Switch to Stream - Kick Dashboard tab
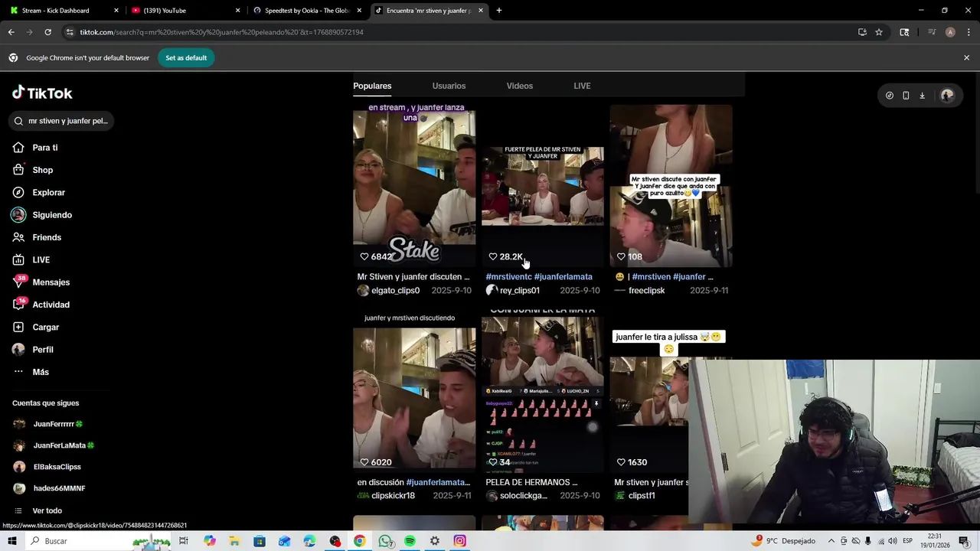Screen dimensions: 980x551 click(63, 11)
